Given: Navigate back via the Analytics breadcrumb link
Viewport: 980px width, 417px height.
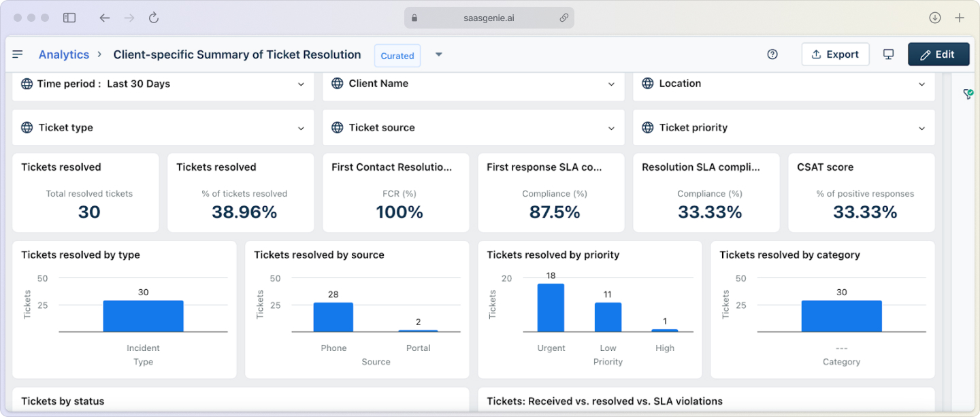Looking at the screenshot, I should pyautogui.click(x=63, y=54).
